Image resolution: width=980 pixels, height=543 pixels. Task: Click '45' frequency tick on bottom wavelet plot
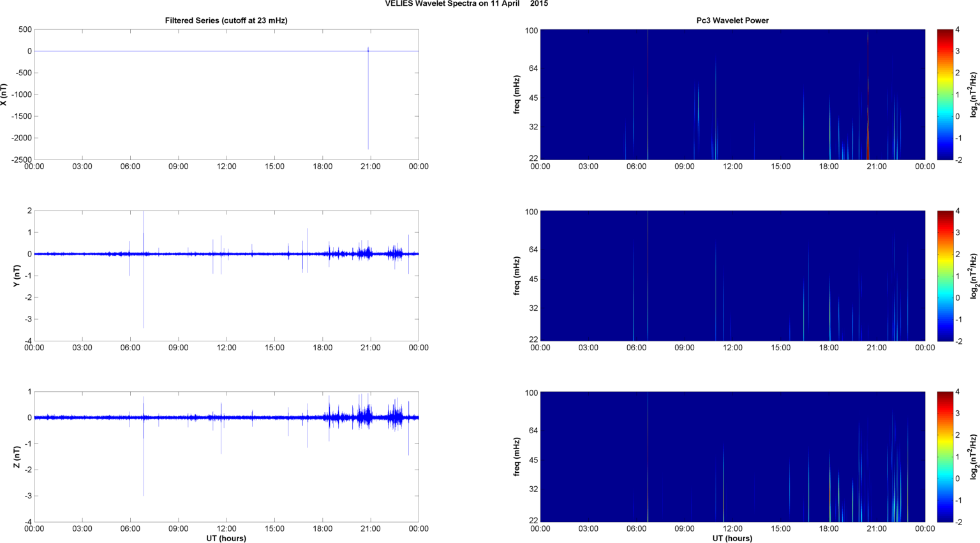[534, 460]
